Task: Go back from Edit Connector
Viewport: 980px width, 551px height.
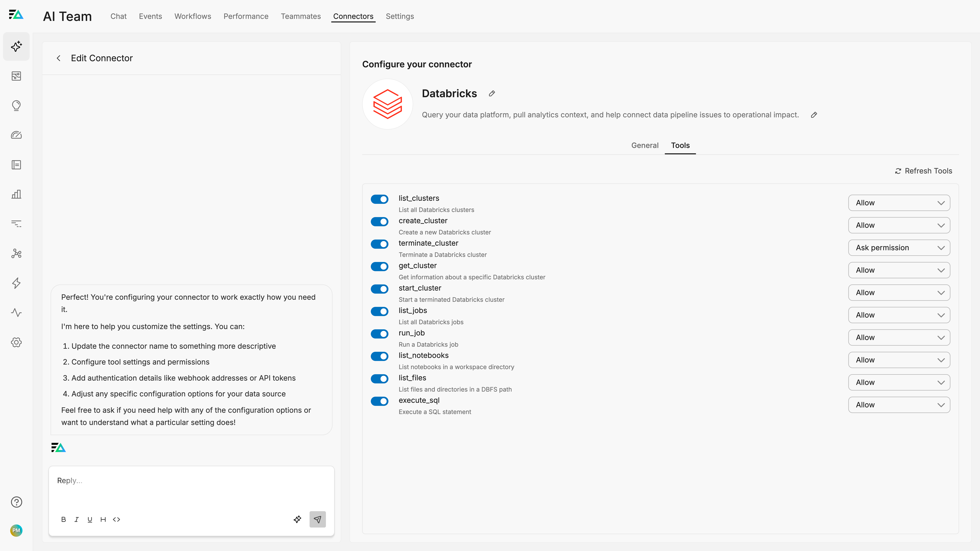Action: tap(59, 58)
